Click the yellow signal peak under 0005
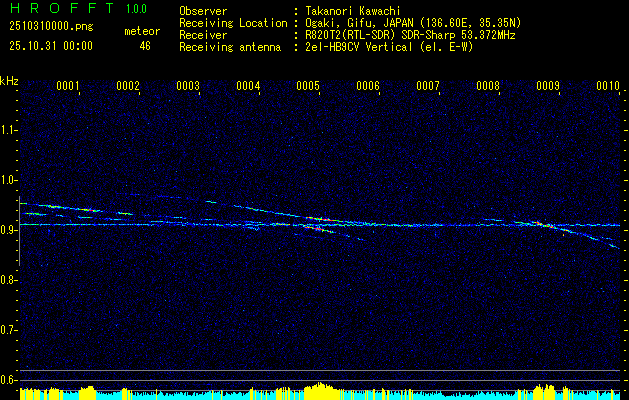Viewport: 629px width, 400px height. tap(320, 391)
